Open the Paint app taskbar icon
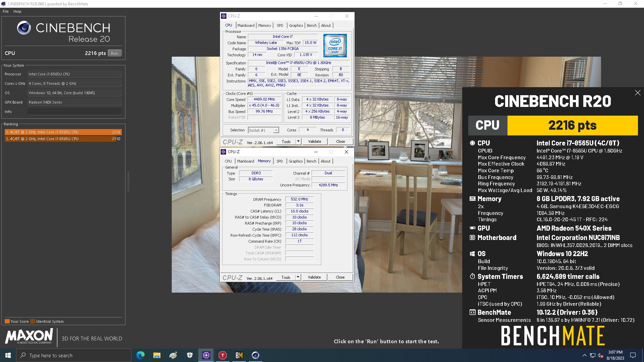 (173, 355)
